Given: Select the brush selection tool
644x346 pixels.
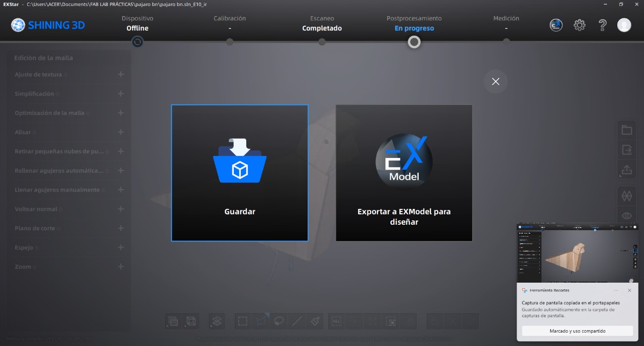Looking at the screenshot, I should pyautogui.click(x=315, y=321).
